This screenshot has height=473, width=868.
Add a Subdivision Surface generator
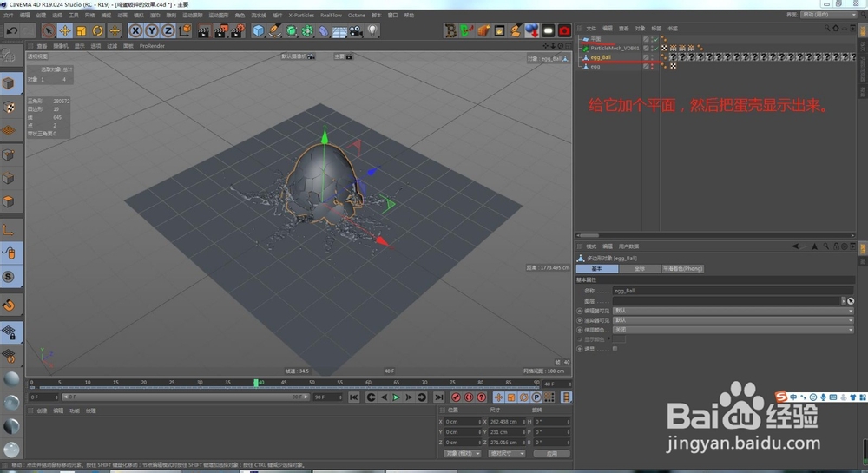(291, 31)
